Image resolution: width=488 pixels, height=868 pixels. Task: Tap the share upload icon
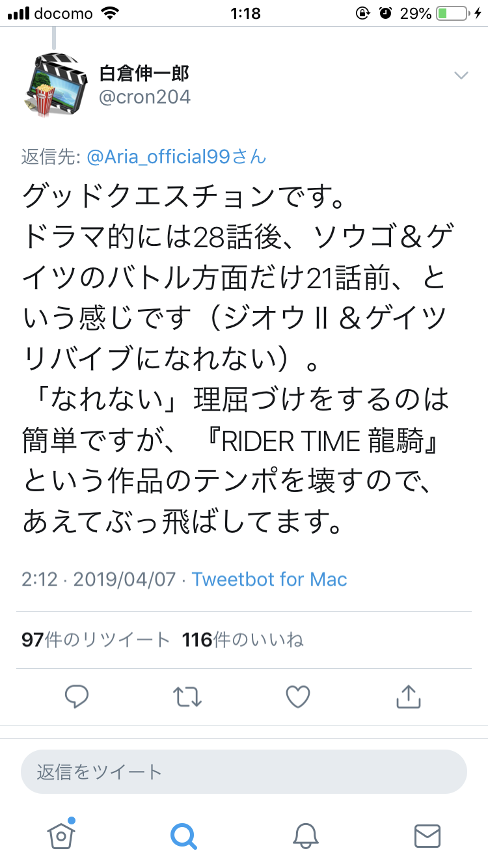pos(409,697)
